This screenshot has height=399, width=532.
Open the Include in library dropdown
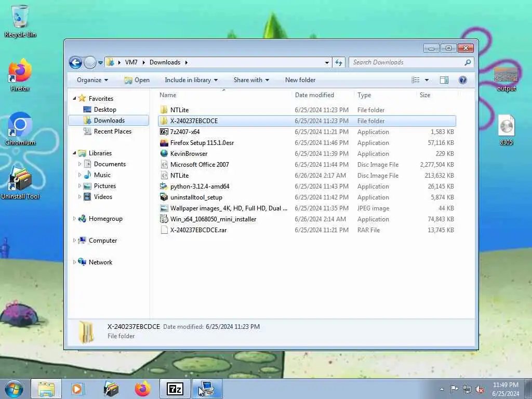191,80
